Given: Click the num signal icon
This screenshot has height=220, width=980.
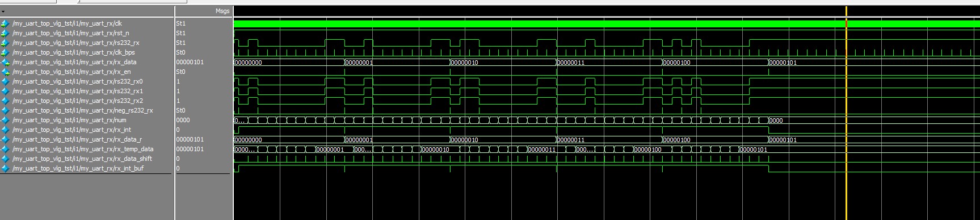Looking at the screenshot, I should pos(5,120).
